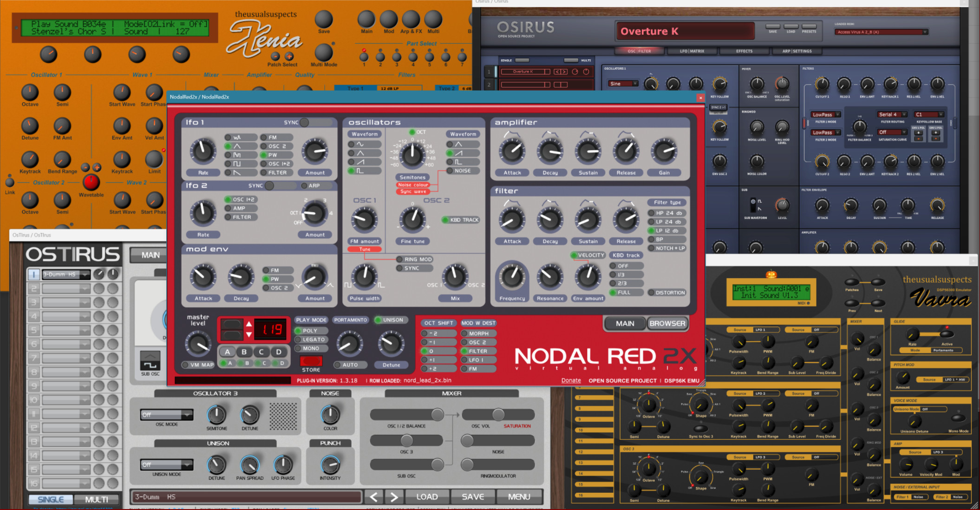Screen dimensions: 980x510
Task: Switch to the BROWSER tab in NodalRed2x
Action: tap(667, 324)
